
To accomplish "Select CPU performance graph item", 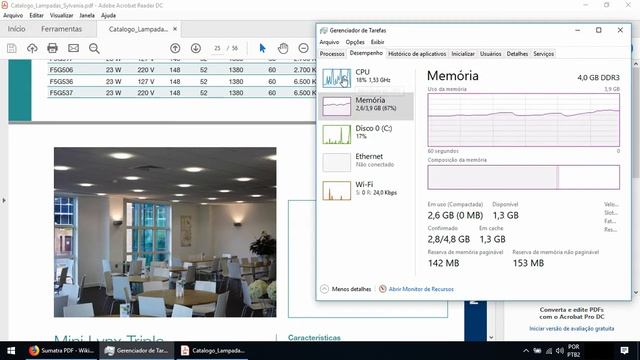I will point(366,77).
